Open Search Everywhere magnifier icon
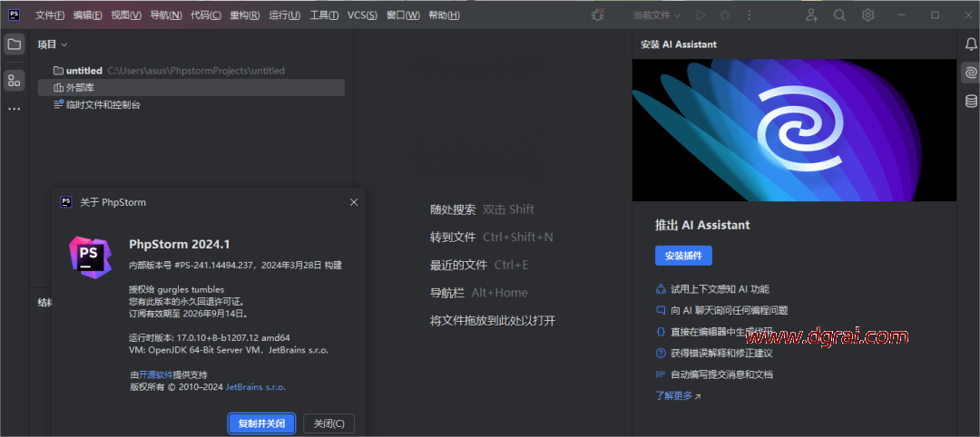This screenshot has width=980, height=437. click(839, 15)
